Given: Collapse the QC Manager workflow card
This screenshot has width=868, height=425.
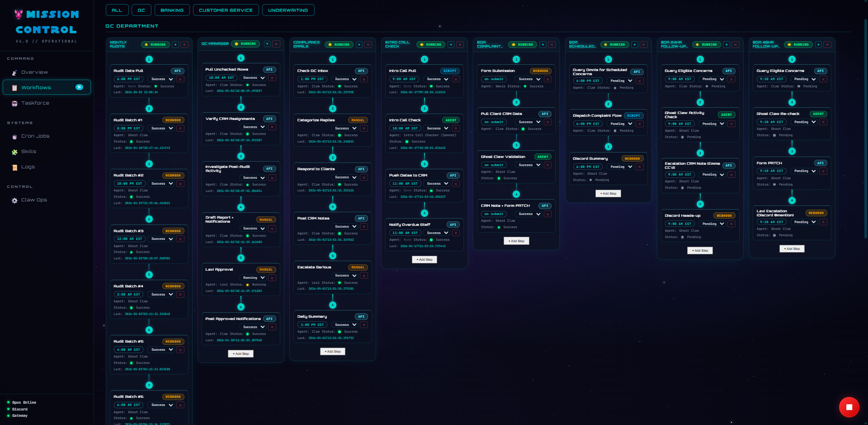Looking at the screenshot, I should click(x=267, y=44).
